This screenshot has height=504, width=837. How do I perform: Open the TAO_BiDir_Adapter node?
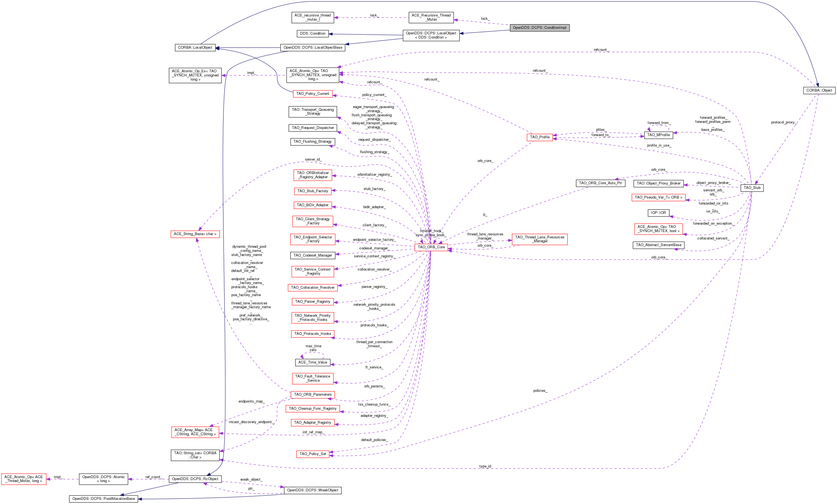click(x=312, y=205)
